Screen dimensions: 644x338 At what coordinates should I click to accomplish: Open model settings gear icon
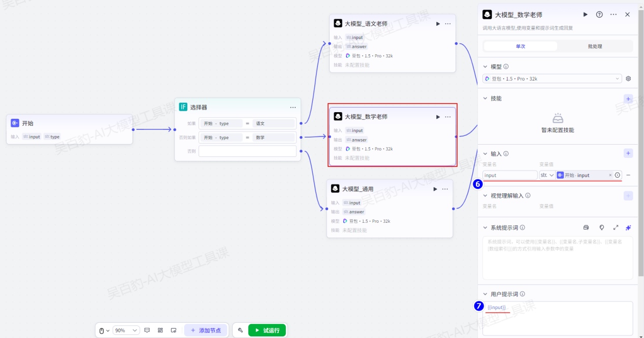(628, 79)
